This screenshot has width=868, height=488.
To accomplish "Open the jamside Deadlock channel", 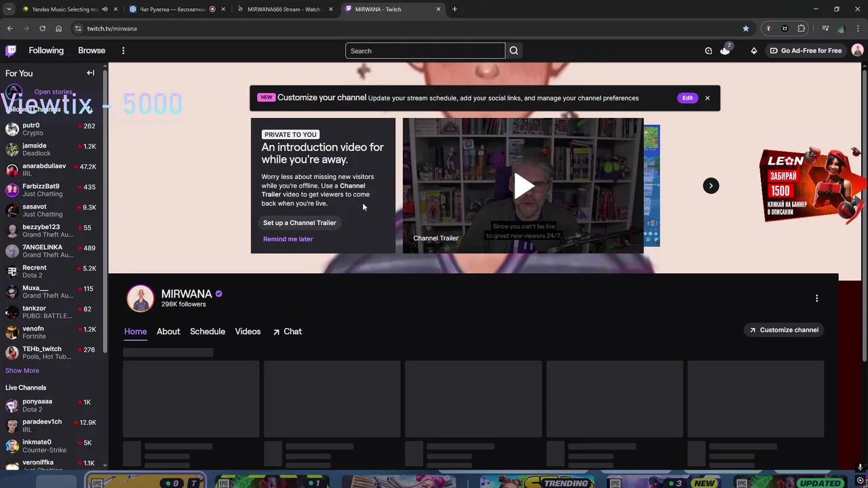I will [x=51, y=149].
